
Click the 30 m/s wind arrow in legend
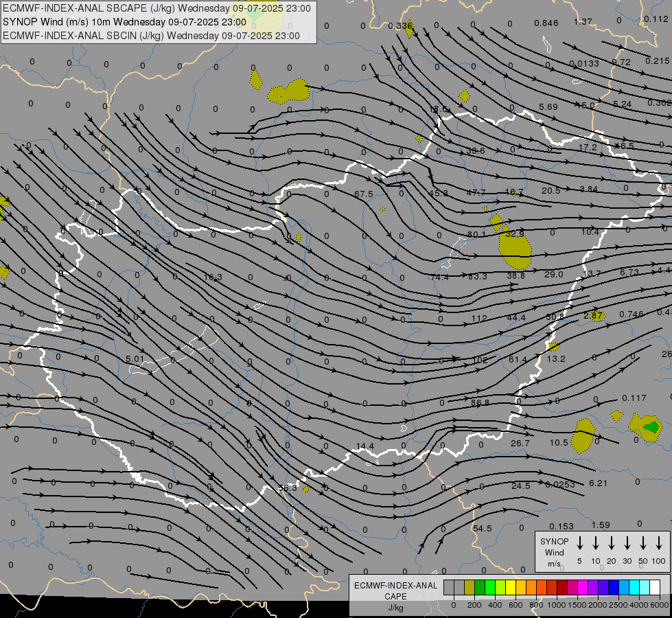pos(627,543)
